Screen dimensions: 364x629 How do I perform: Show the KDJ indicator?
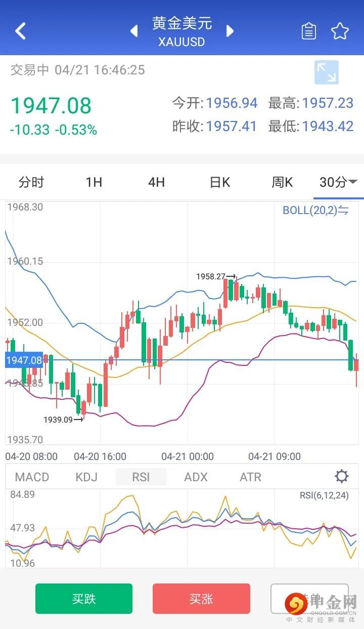pyautogui.click(x=86, y=477)
